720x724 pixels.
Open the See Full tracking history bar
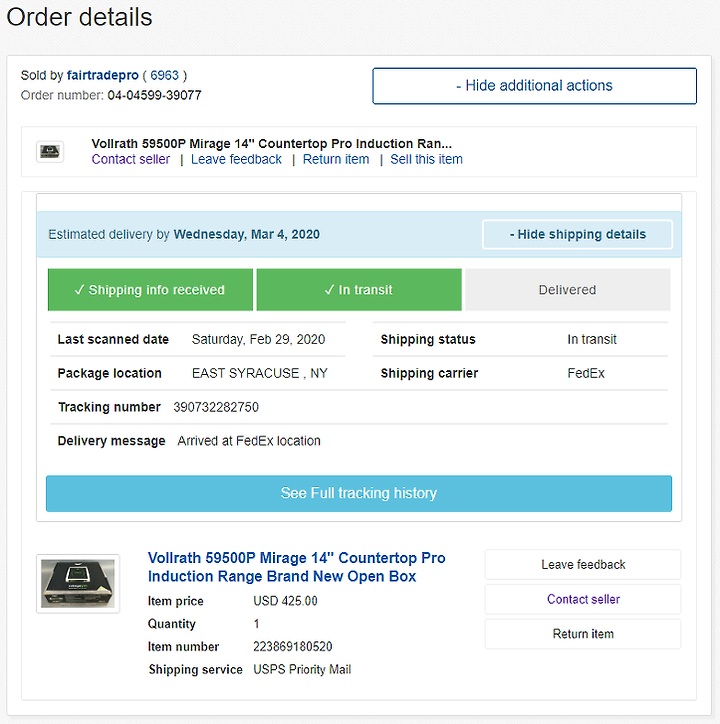(359, 493)
